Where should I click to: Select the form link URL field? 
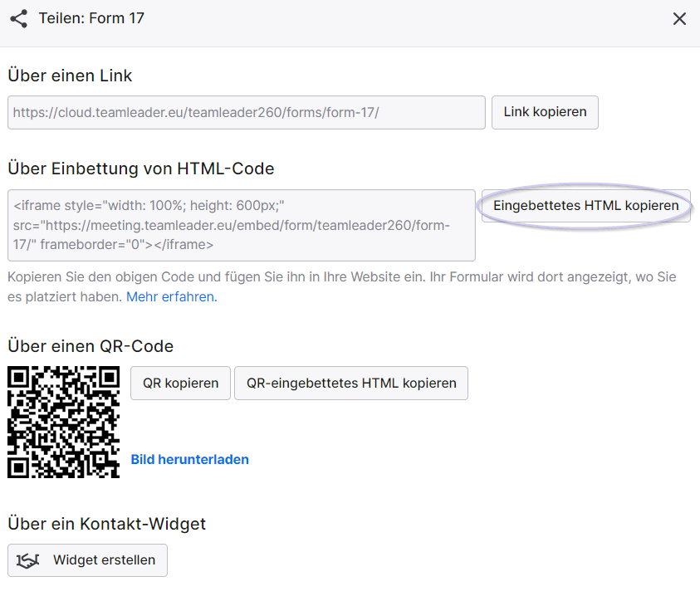point(247,112)
